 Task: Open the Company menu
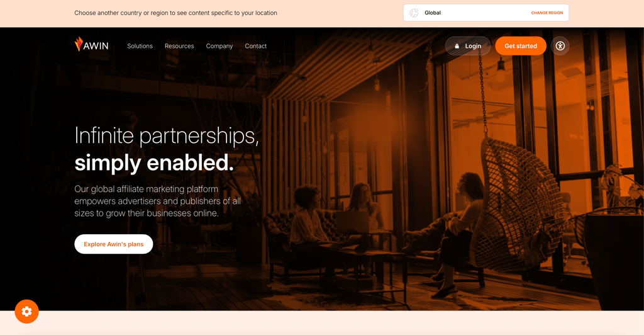click(219, 46)
